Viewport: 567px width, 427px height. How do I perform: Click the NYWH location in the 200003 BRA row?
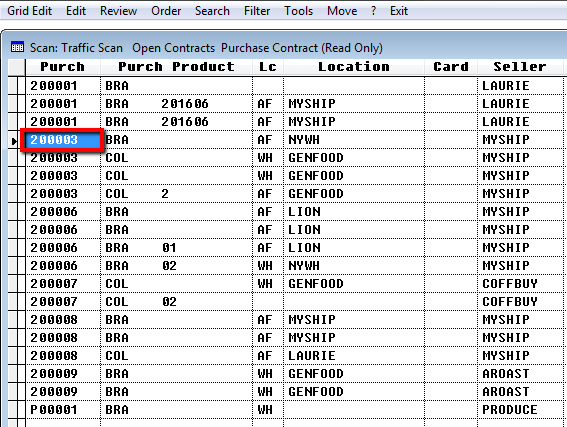pos(354,140)
